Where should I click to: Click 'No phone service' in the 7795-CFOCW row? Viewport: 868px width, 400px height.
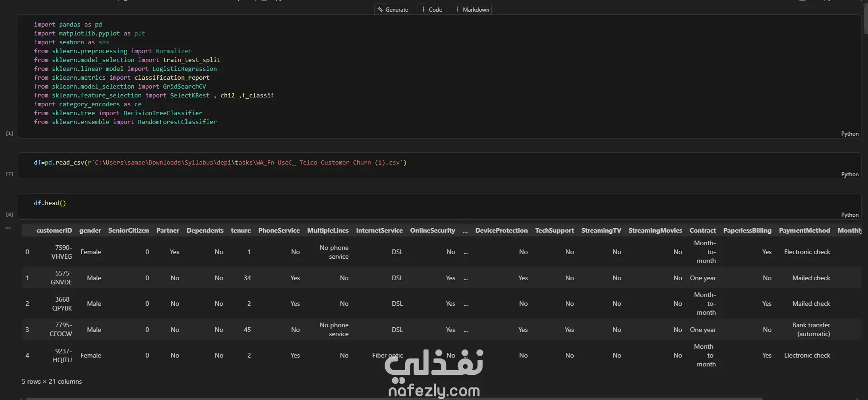[x=334, y=330]
